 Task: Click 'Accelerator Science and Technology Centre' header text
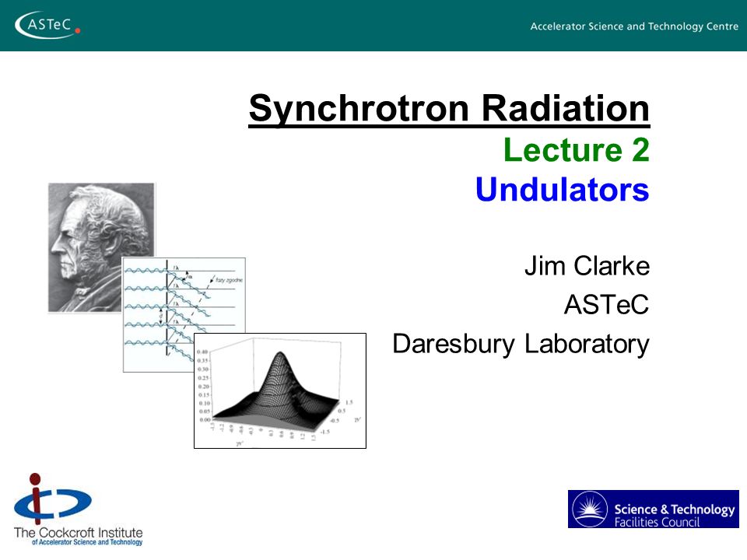(634, 26)
